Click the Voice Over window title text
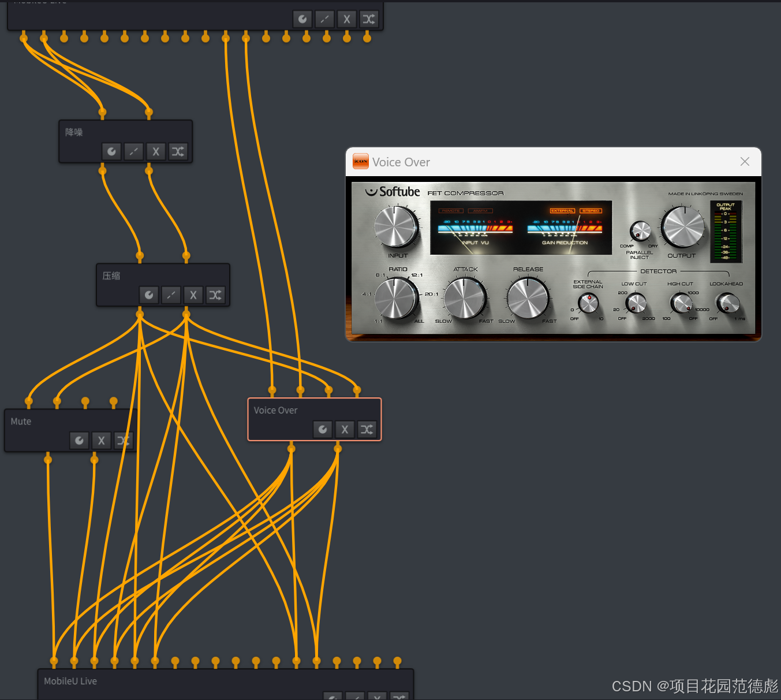Image resolution: width=781 pixels, height=700 pixels. coord(401,162)
